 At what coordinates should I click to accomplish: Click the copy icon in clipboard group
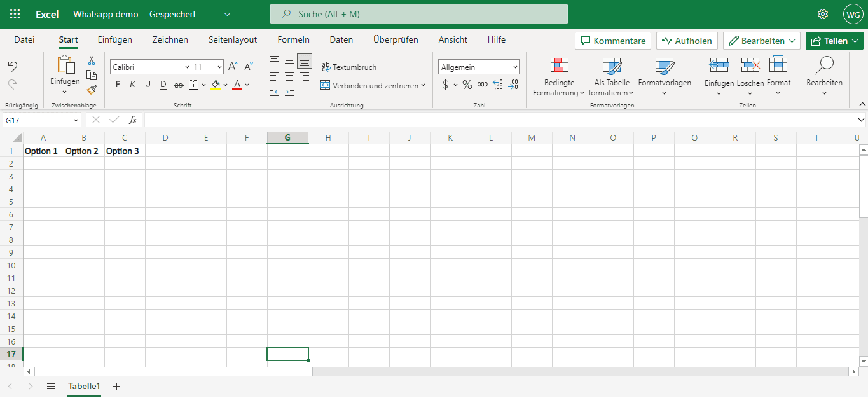pyautogui.click(x=92, y=75)
